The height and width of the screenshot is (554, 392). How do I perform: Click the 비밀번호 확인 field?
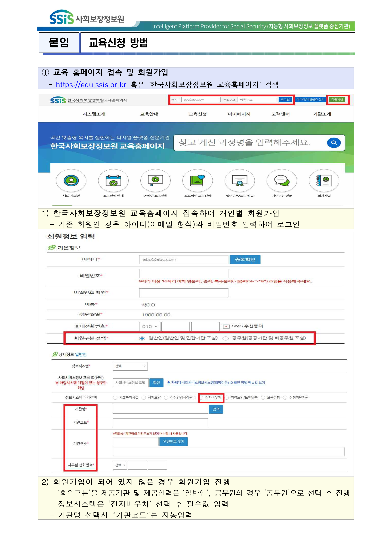tap(183, 293)
